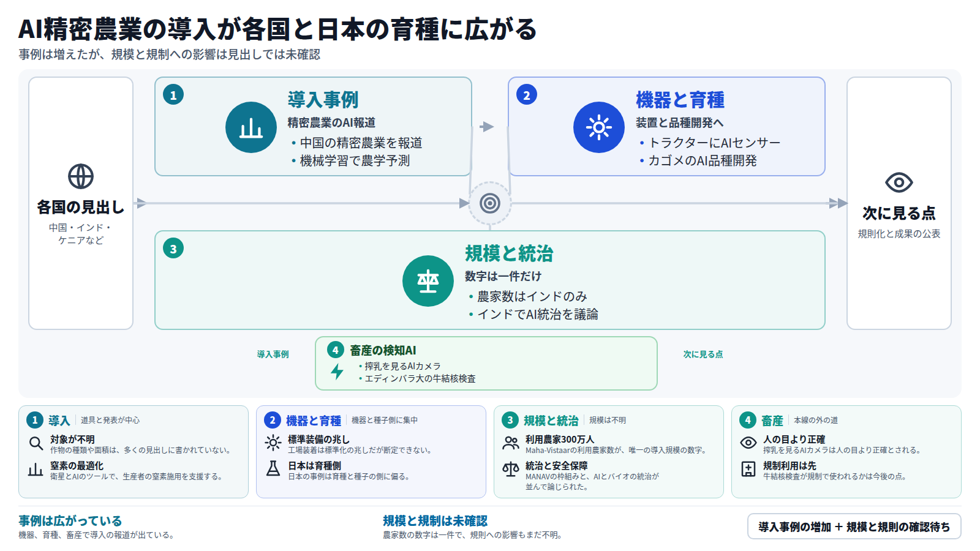Select the eye icon above the 次に見る点 heading
Screen dimensions: 980x551
(899, 182)
